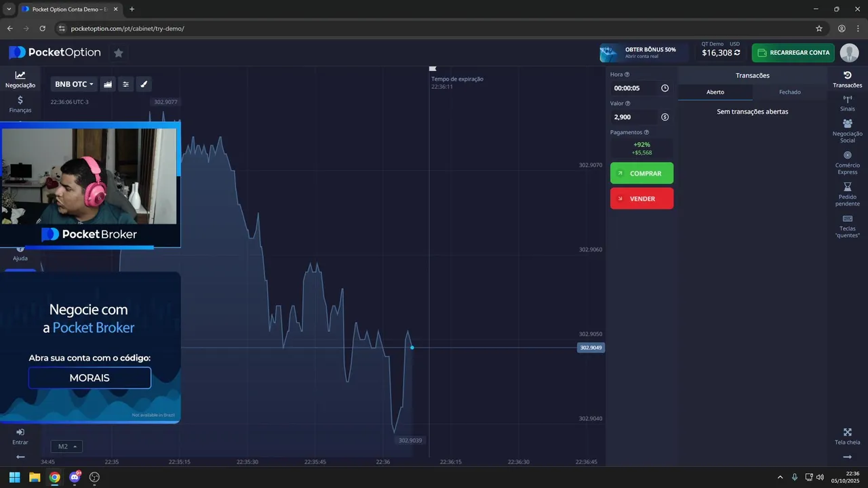Open user profile avatar
The height and width of the screenshot is (488, 868).
(849, 52)
